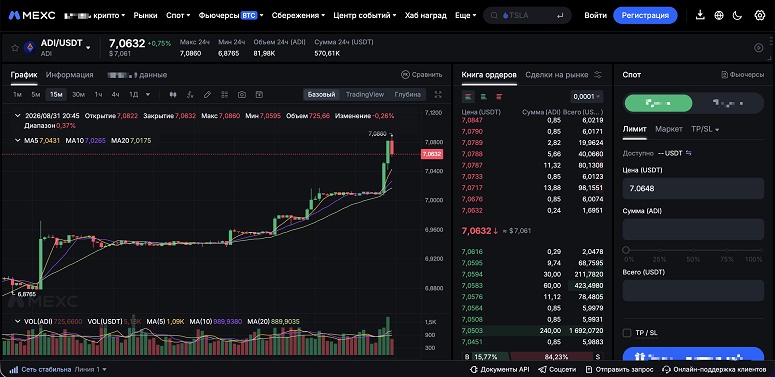Show asks-only order book view

point(499,96)
